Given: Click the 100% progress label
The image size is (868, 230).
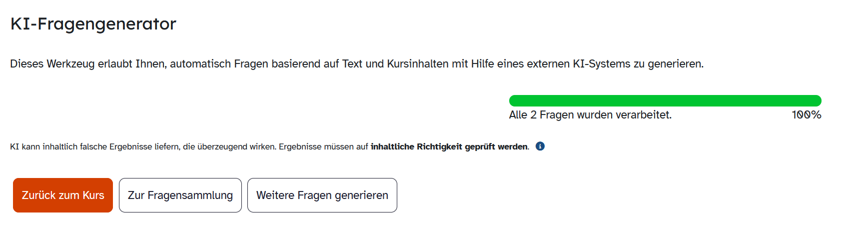Looking at the screenshot, I should pyautogui.click(x=806, y=115).
